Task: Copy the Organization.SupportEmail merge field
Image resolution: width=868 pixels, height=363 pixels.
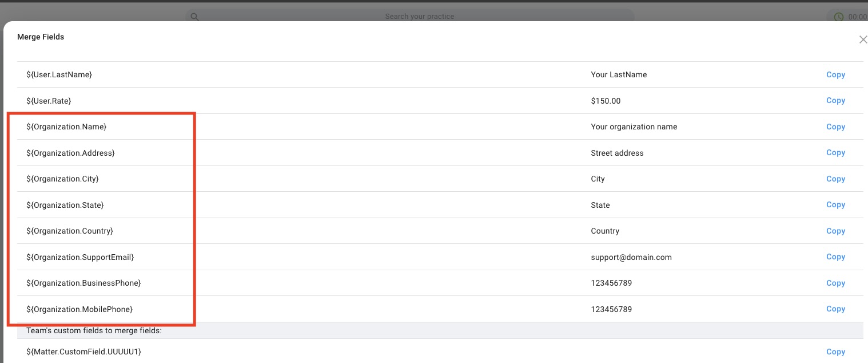Action: coord(835,257)
